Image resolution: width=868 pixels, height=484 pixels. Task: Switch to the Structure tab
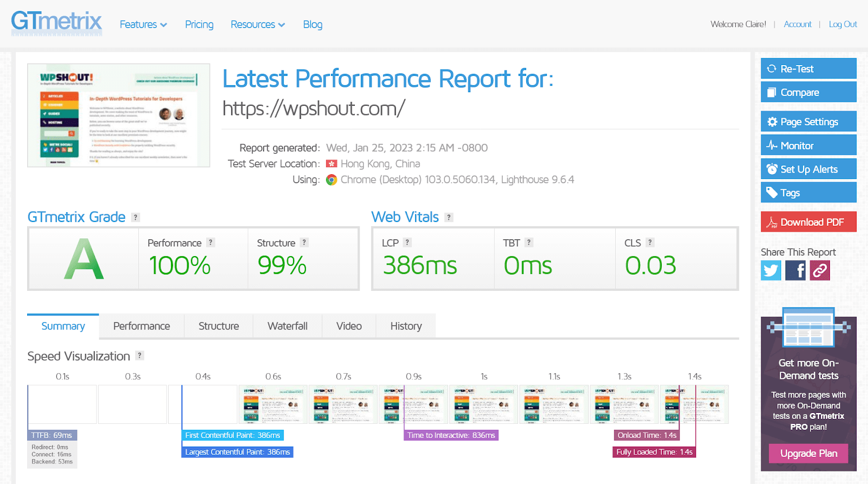tap(219, 326)
